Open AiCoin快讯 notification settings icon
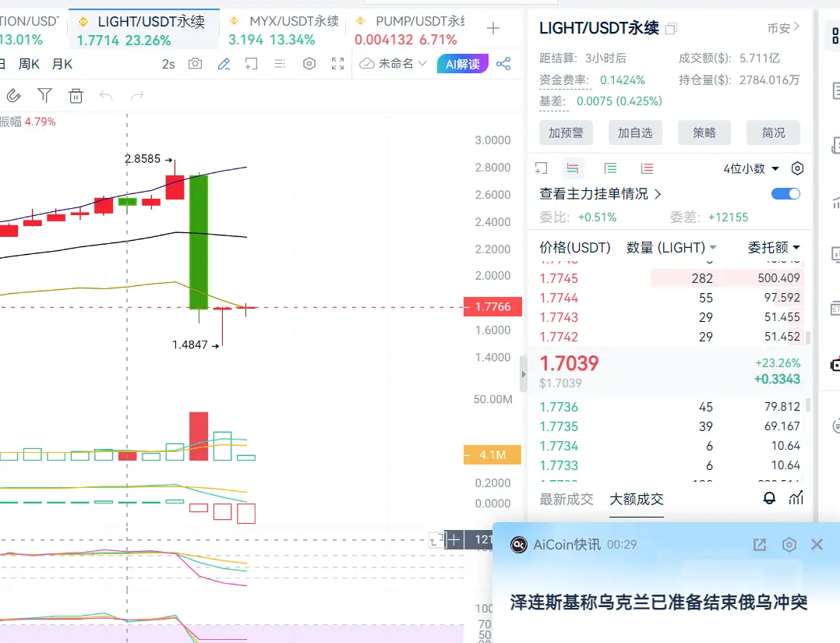This screenshot has height=643, width=840. (x=789, y=545)
